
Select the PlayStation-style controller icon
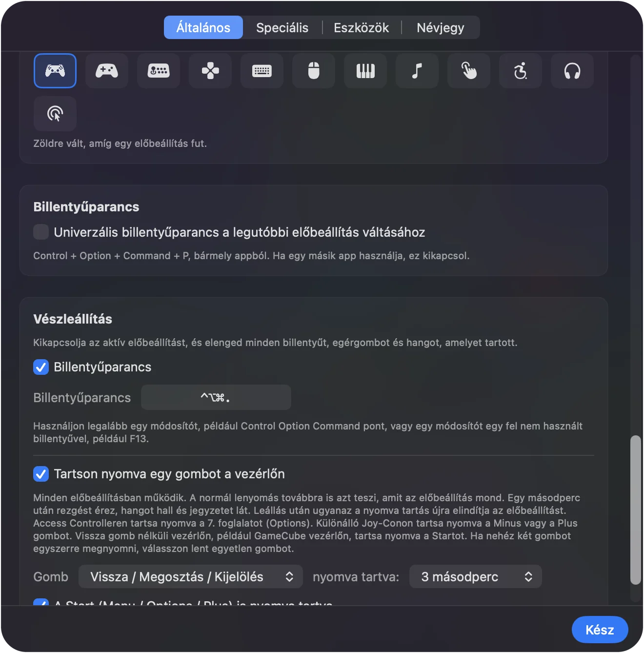pyautogui.click(x=55, y=71)
